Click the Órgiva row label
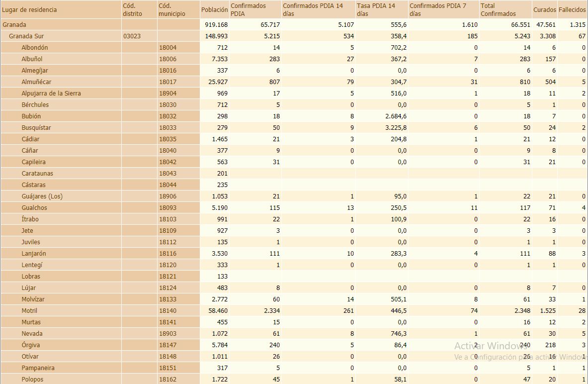The height and width of the screenshot is (384, 588). [x=31, y=345]
